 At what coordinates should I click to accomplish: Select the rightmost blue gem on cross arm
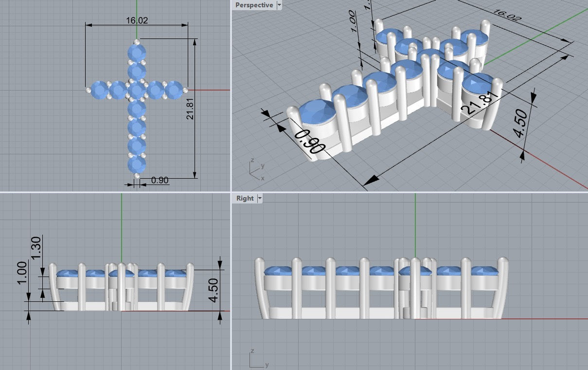pos(174,90)
